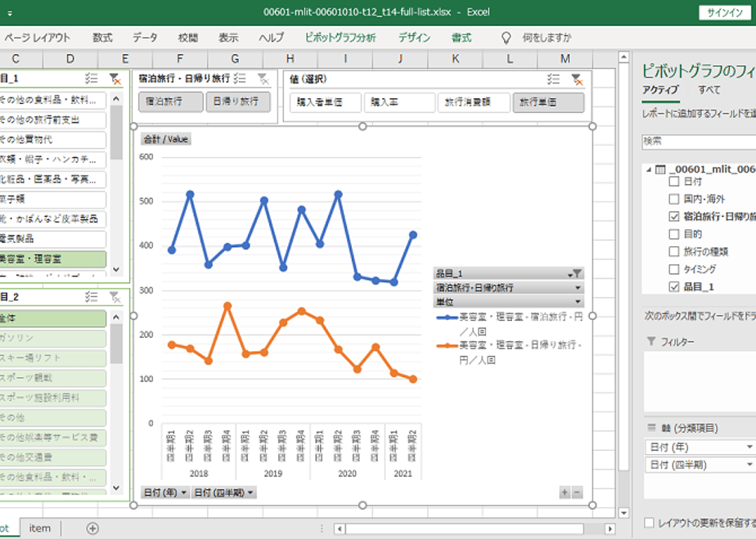Toggle multi-select in 宿泊旅行・日帰り旅行 slicer

(240, 79)
